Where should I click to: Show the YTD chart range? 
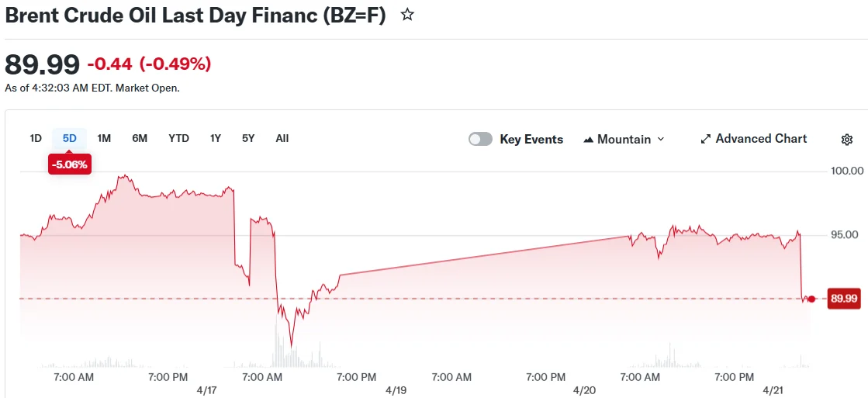[178, 138]
